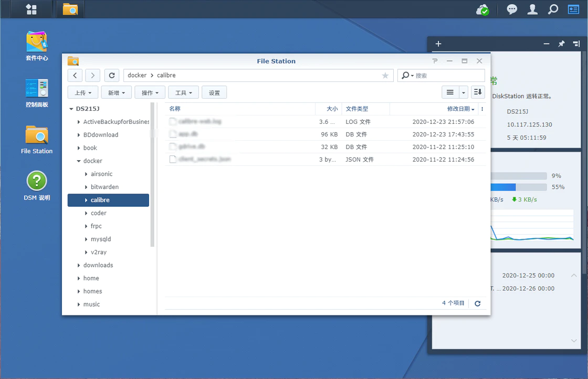The height and width of the screenshot is (379, 588).
Task: Open the Upload dropdown menu
Action: click(x=83, y=93)
